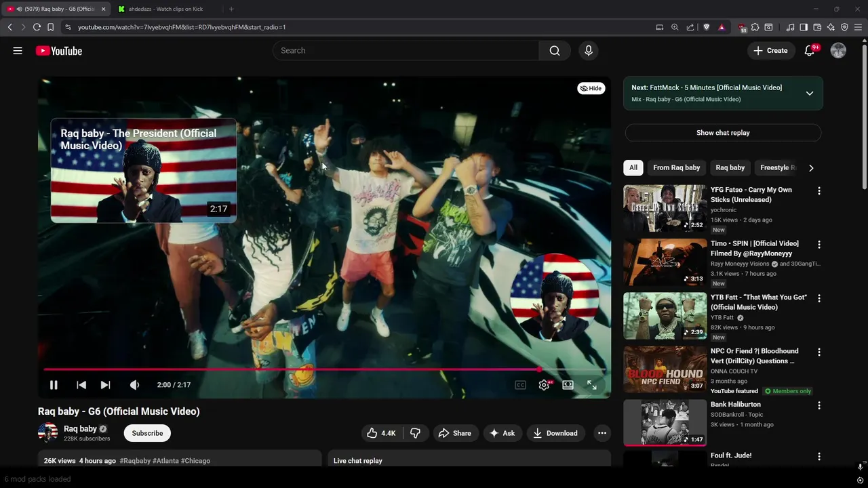Open options for Bank Haliburton video
Screen dimensions: 868x488
819,405
